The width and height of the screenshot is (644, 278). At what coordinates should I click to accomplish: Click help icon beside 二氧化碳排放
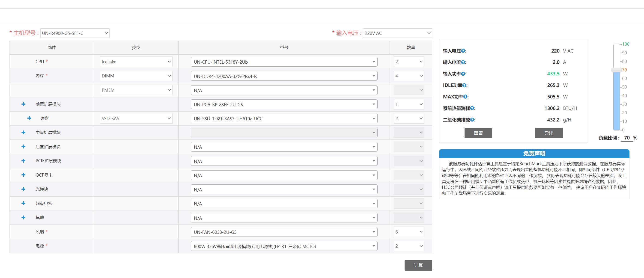(x=472, y=120)
